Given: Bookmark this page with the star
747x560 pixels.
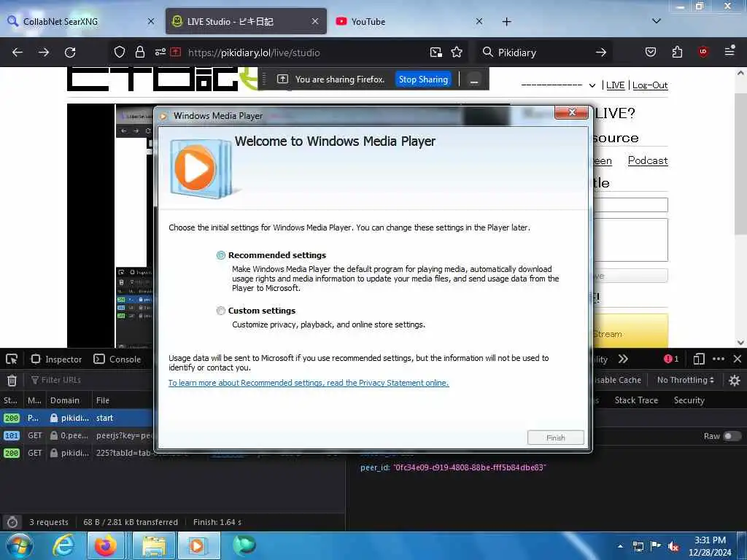Looking at the screenshot, I should point(457,52).
